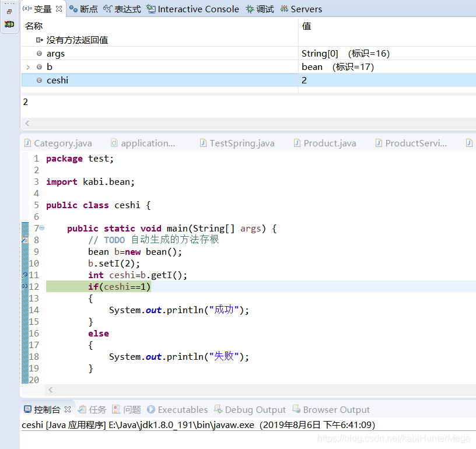Viewport: 476px width, 449px height.
Task: Click the green debug perspective icon
Action: click(x=9, y=24)
